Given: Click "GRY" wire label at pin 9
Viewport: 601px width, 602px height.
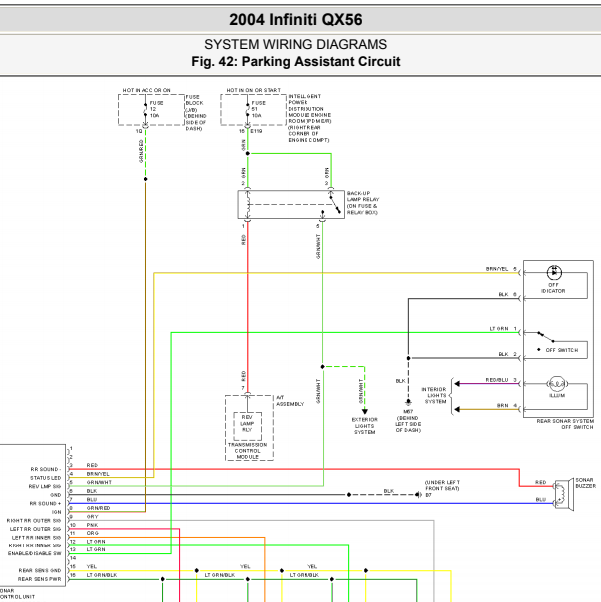Looking at the screenshot, I should (x=93, y=517).
